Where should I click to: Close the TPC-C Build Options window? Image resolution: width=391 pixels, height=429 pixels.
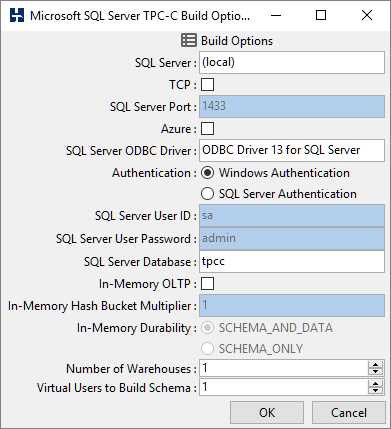tap(367, 15)
